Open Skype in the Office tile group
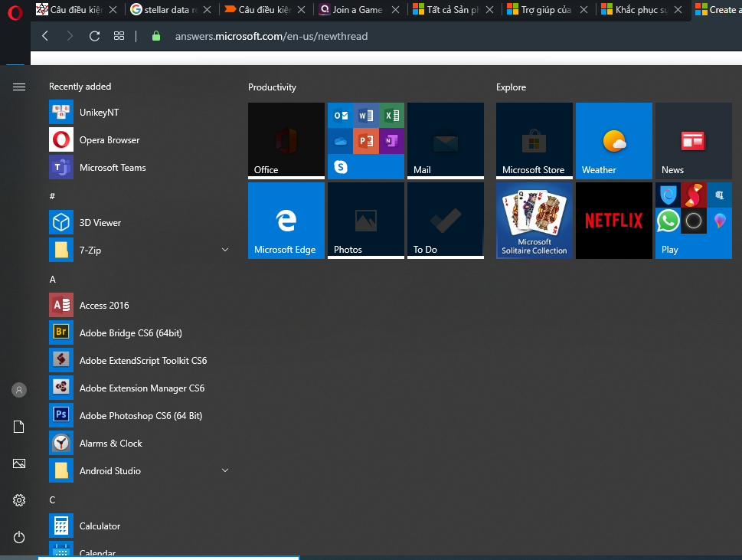This screenshot has height=560, width=742. (341, 167)
